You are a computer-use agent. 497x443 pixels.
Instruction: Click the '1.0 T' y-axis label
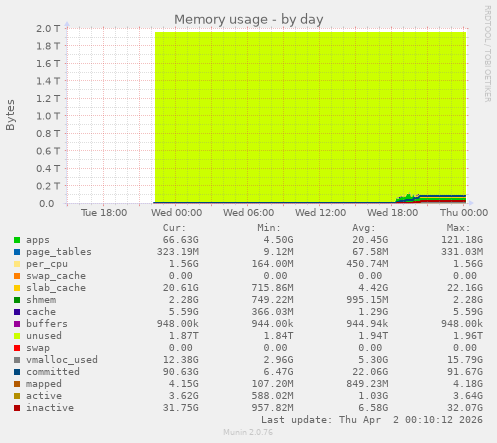(48, 116)
